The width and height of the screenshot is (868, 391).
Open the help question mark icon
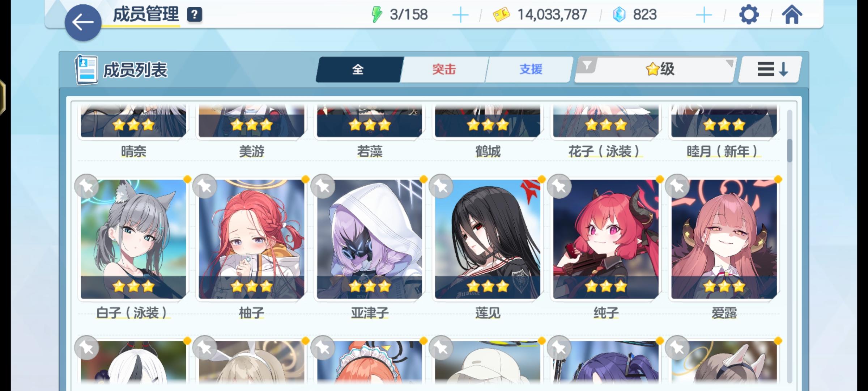point(195,15)
